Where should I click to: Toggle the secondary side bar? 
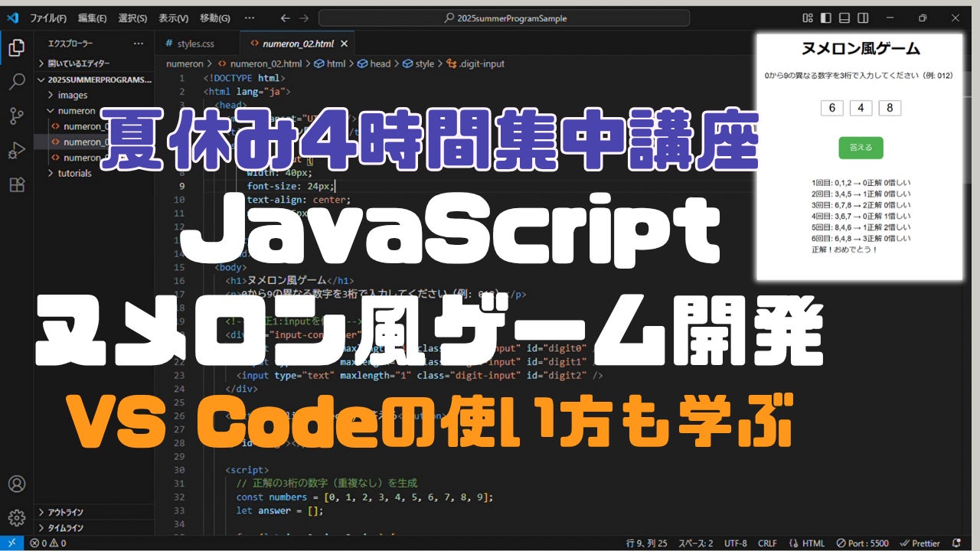click(x=863, y=18)
